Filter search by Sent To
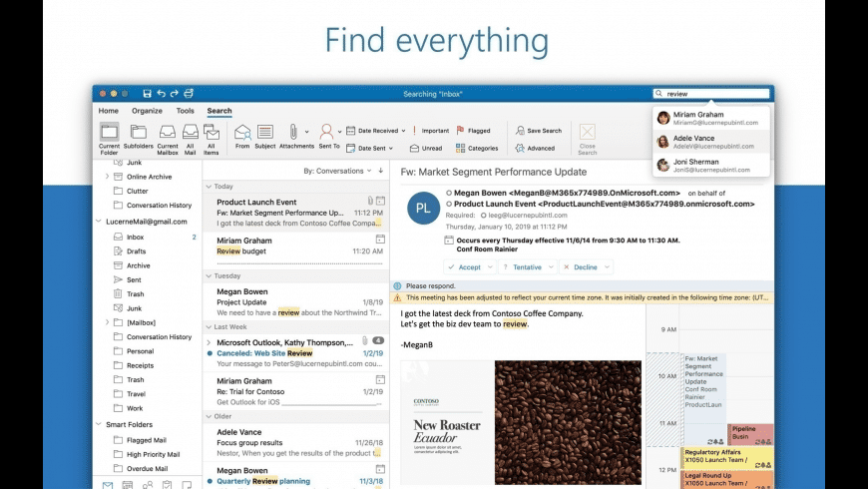Image resolution: width=868 pixels, height=489 pixels. click(326, 137)
